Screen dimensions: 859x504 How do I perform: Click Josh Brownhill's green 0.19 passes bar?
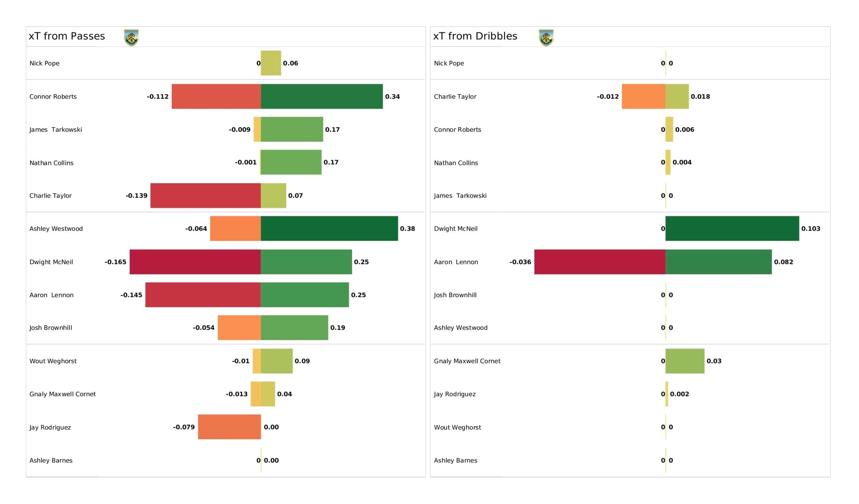(x=295, y=328)
